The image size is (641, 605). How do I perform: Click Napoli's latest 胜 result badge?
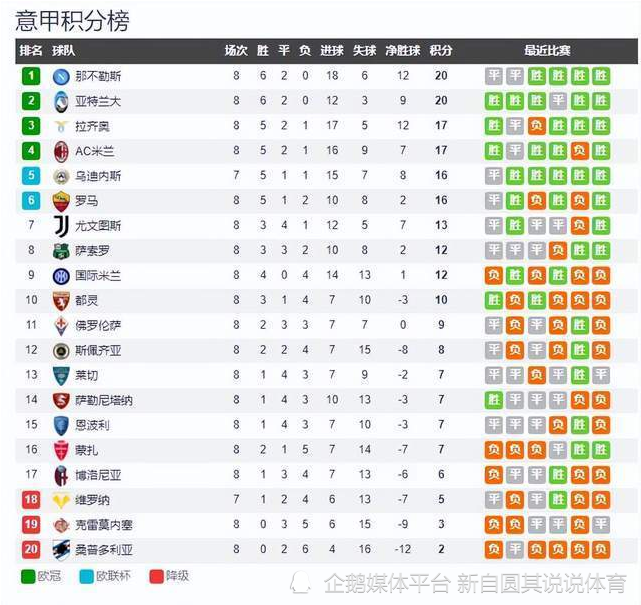click(x=601, y=76)
